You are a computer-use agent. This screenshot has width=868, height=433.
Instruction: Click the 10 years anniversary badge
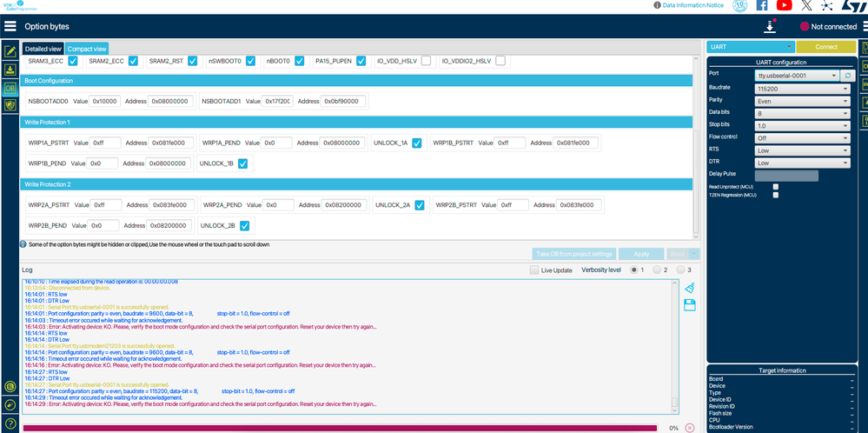coord(739,5)
